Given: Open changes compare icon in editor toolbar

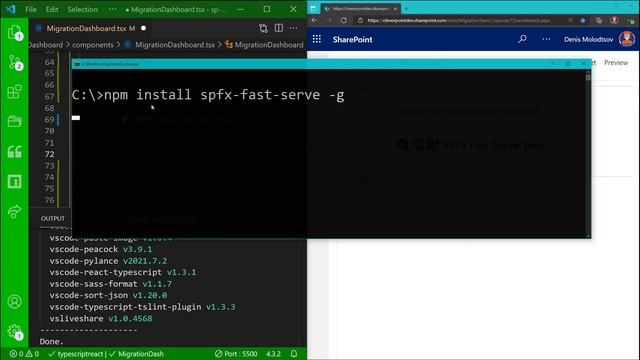Looking at the screenshot, I should click(x=263, y=28).
